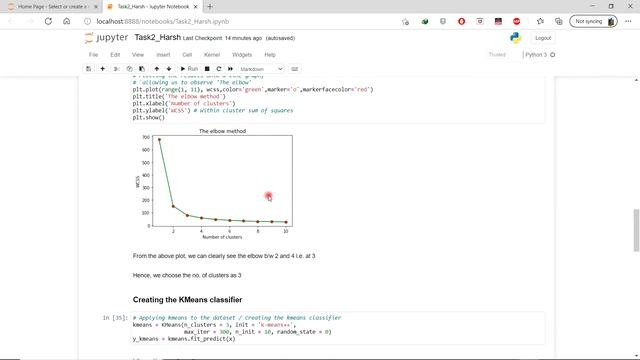
Task: Open the red Opera-style extension icon
Action: click(x=461, y=21)
